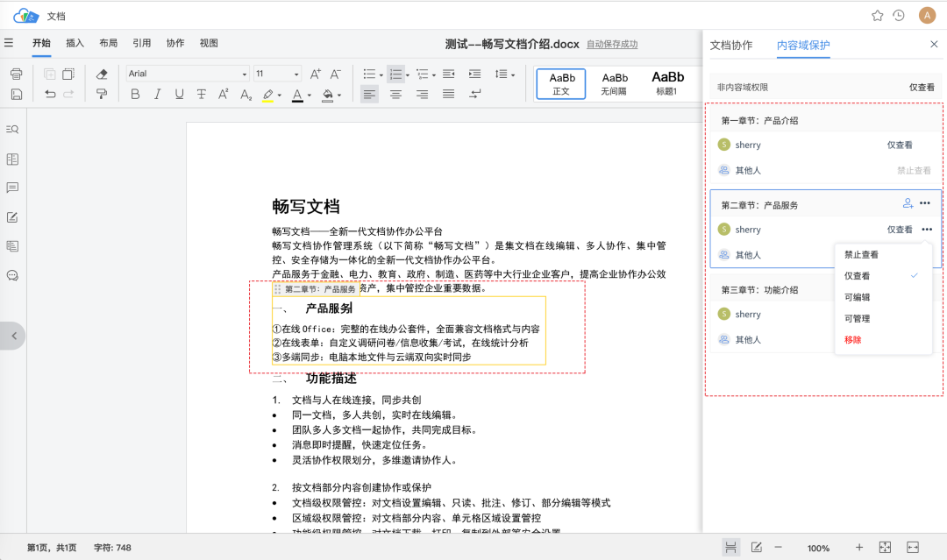
Task: Open search and outline sidebar icon
Action: click(12, 129)
